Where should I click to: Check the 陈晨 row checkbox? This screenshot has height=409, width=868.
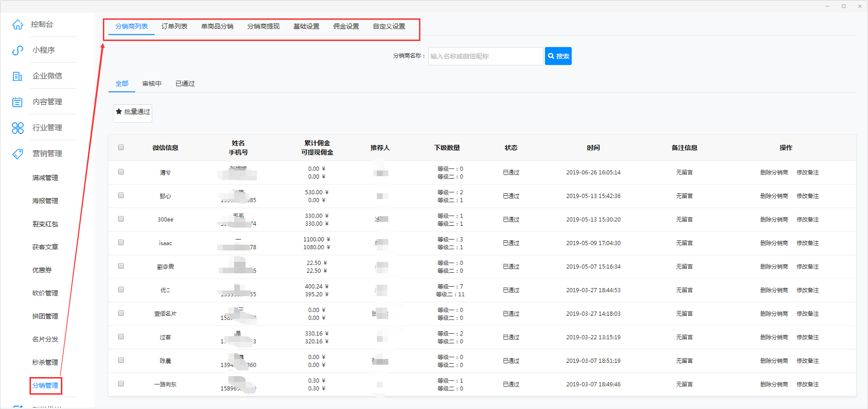[x=121, y=360]
